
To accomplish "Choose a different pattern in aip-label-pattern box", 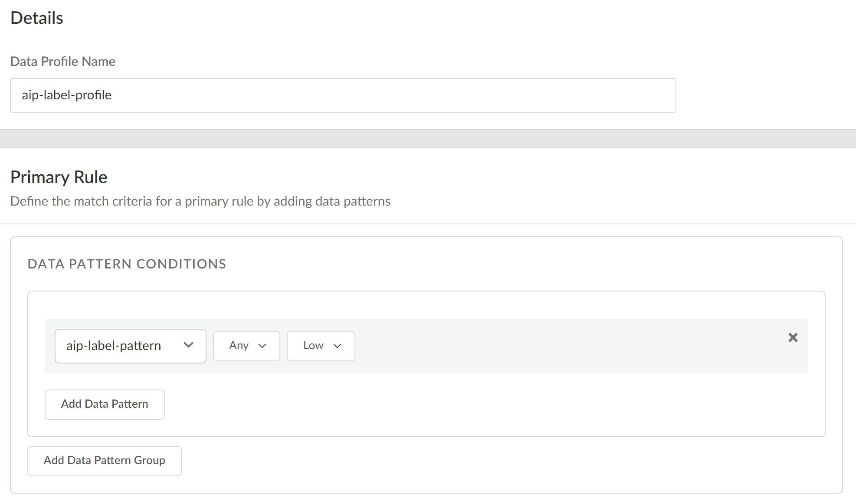I will 130,346.
